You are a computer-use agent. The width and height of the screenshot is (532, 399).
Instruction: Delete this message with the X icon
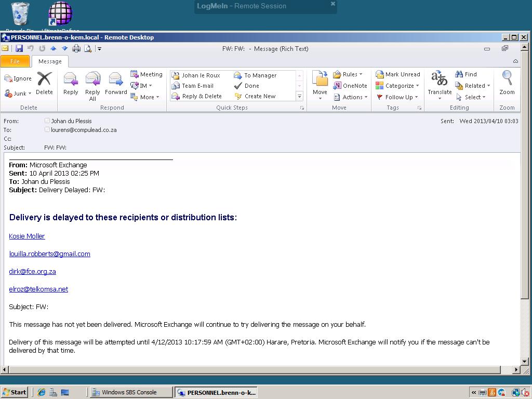45,83
